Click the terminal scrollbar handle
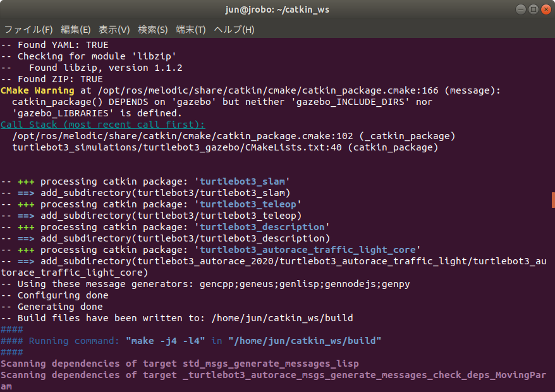Screen dimensions: 555x392 click(553, 200)
